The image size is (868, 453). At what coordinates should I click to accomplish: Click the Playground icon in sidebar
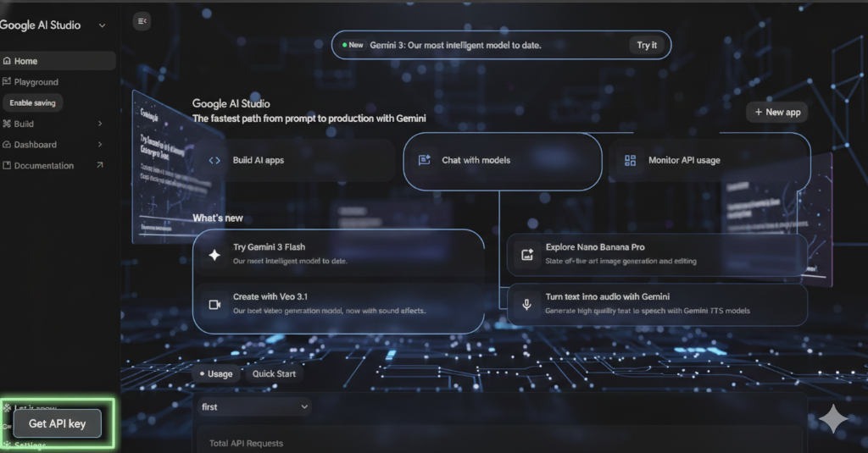click(x=7, y=82)
